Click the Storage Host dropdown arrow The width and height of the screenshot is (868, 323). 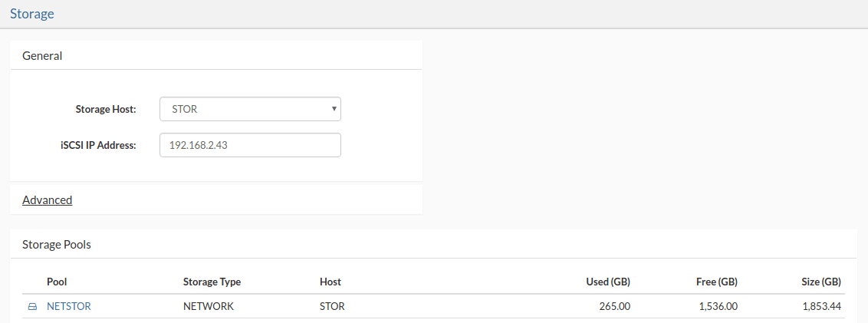tap(334, 109)
